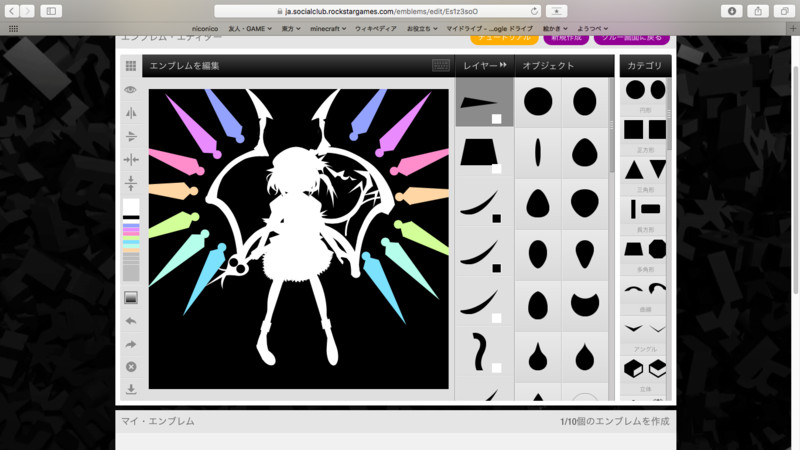Open the gradient tool icon

click(131, 297)
